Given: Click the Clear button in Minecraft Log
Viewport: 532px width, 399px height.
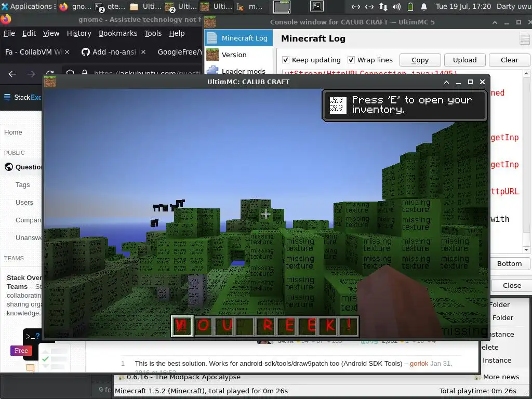Looking at the screenshot, I should pyautogui.click(x=509, y=60).
